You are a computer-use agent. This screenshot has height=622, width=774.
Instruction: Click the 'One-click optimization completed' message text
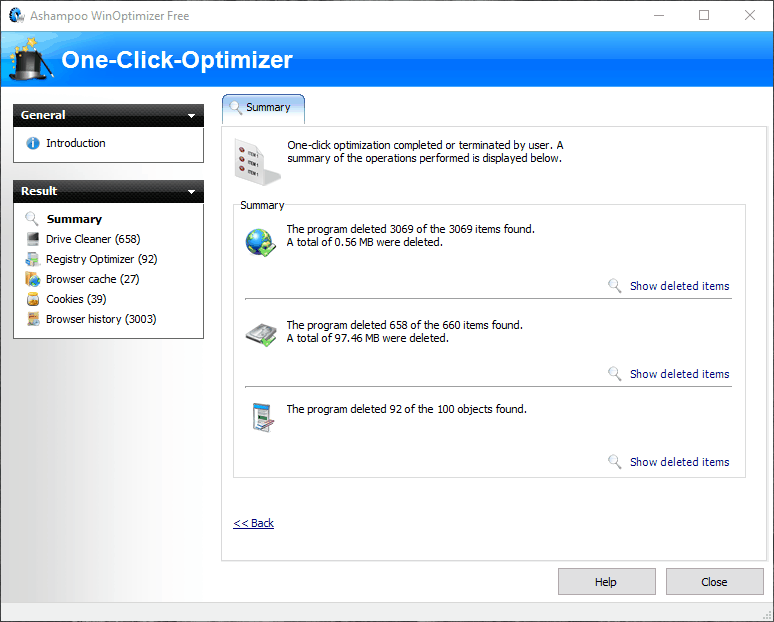(x=425, y=152)
